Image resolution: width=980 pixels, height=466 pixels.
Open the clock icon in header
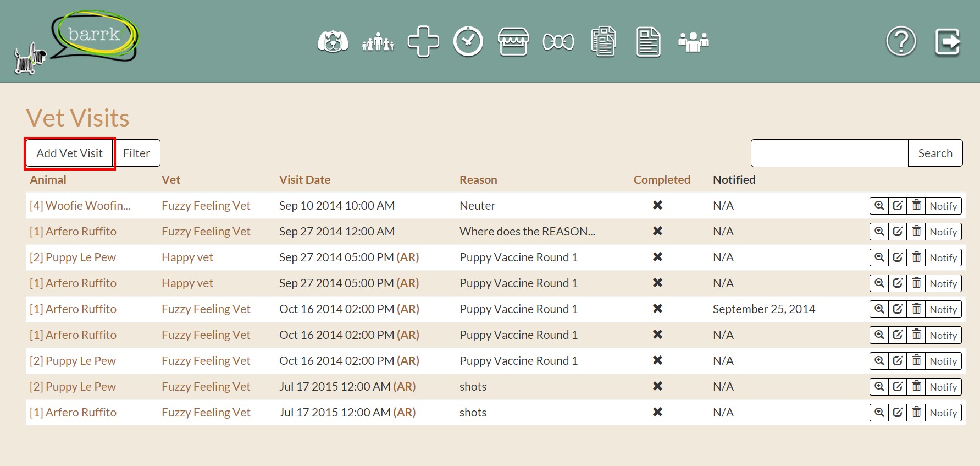coord(468,41)
